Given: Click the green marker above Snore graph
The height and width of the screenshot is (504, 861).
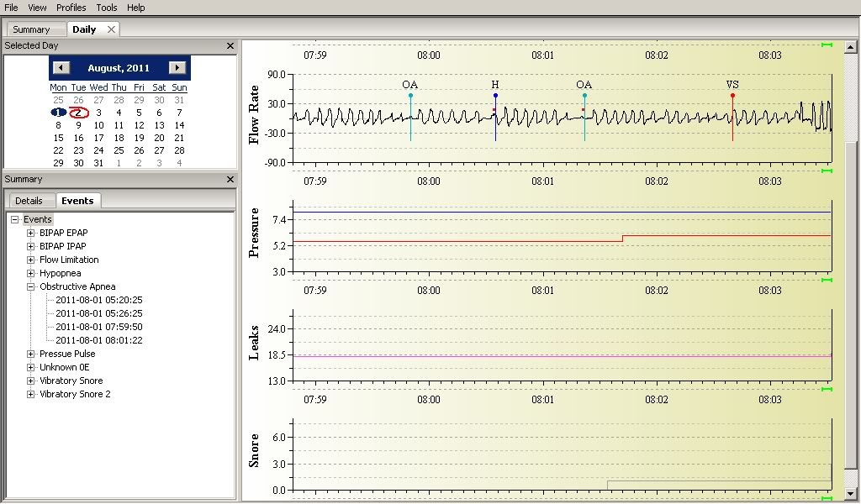Looking at the screenshot, I should [x=827, y=390].
